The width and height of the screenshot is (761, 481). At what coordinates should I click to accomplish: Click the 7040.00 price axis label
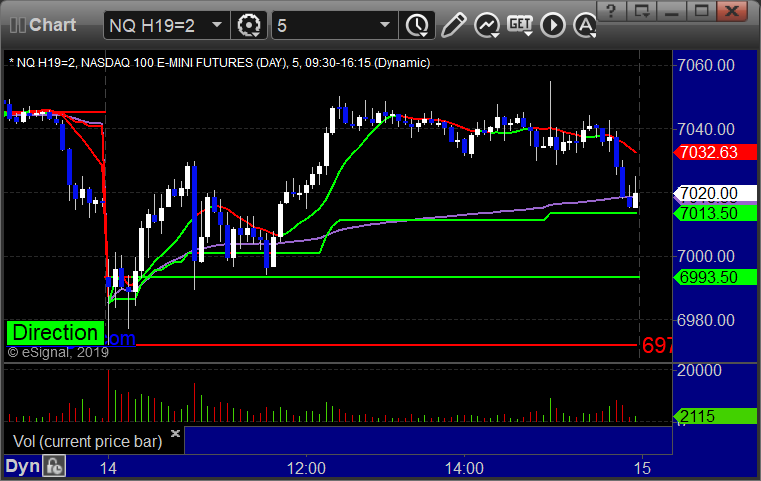(706, 129)
